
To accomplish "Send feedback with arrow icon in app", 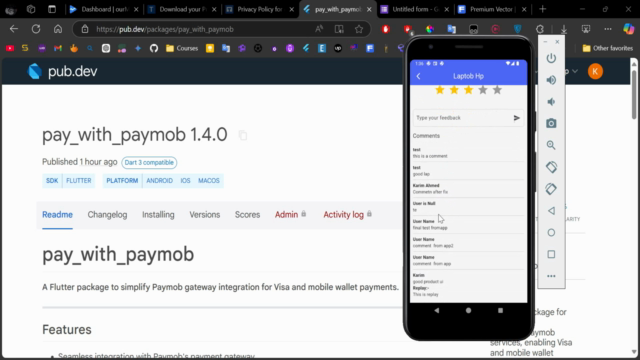I will 516,118.
